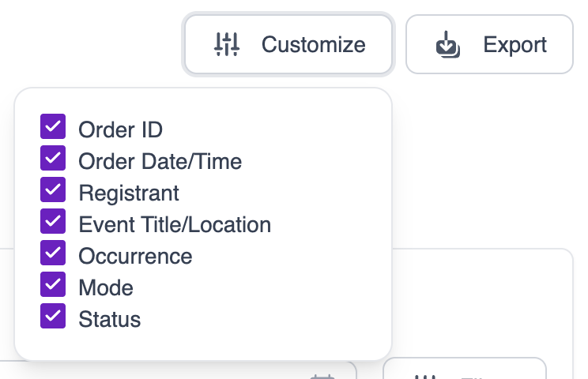Toggle the Registrant column checkbox
Screen dimensions: 588x379
(x=53, y=190)
